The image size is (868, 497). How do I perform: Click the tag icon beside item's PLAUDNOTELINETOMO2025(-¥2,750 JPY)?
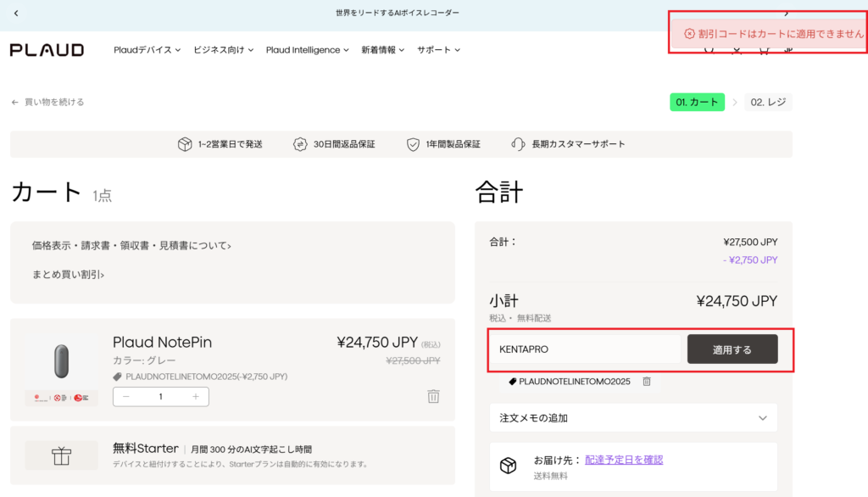tap(117, 377)
